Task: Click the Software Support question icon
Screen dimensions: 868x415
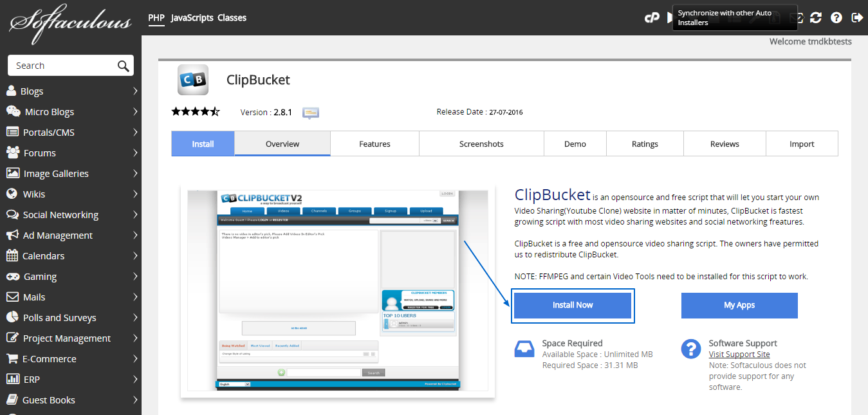Action: pos(690,349)
